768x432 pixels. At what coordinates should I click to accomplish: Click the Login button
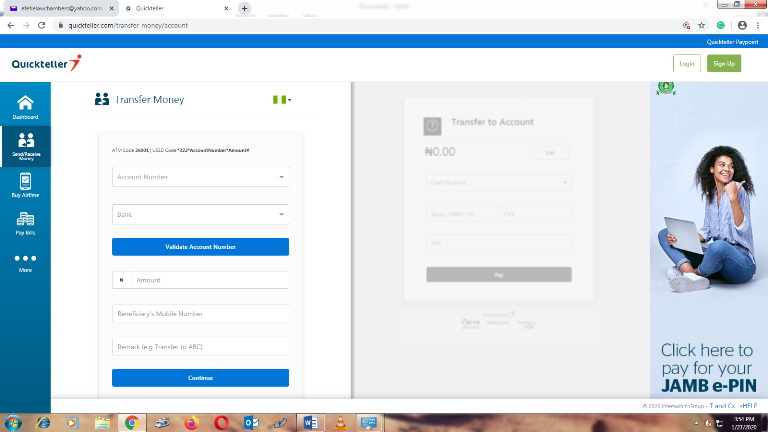coord(687,63)
